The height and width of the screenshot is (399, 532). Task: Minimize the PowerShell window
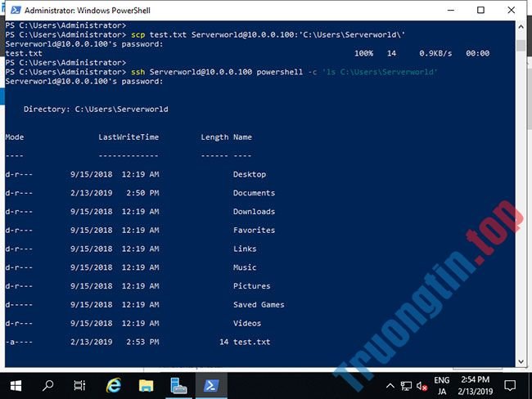click(x=451, y=10)
